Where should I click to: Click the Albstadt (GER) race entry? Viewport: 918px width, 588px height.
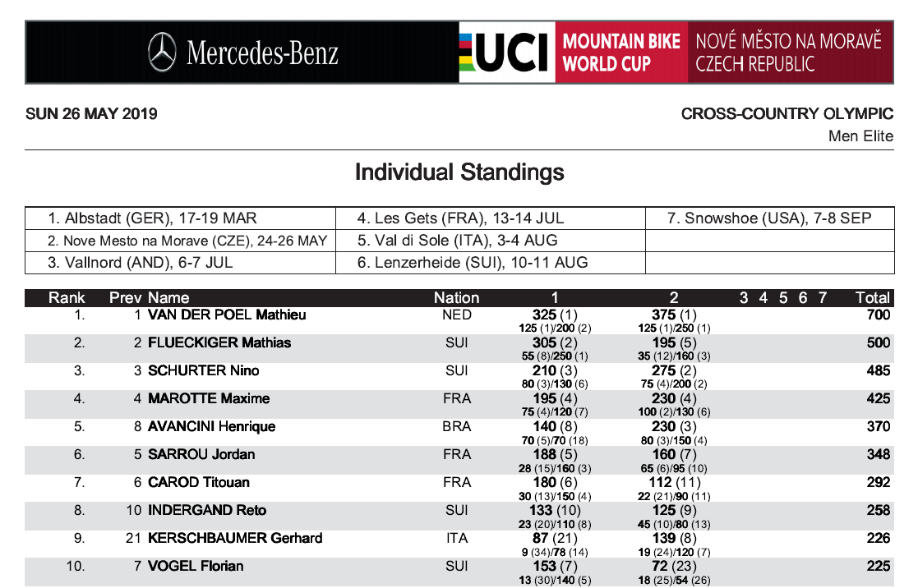pyautogui.click(x=152, y=218)
